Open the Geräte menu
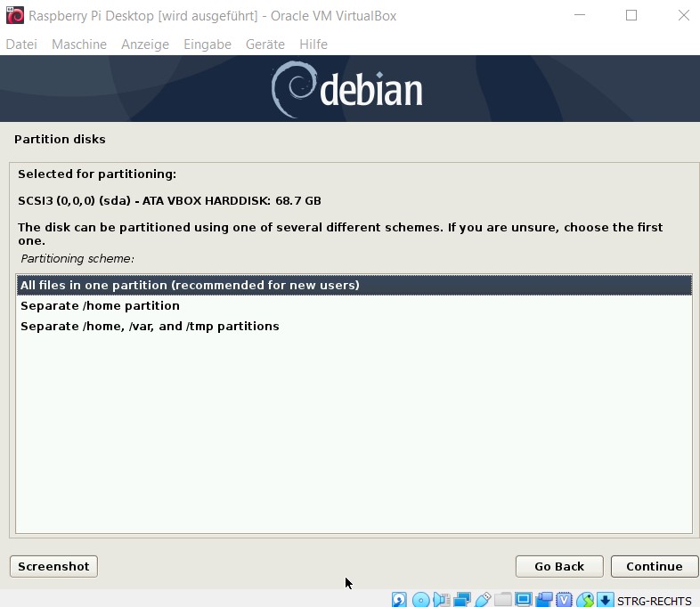The height and width of the screenshot is (607, 700). click(265, 45)
